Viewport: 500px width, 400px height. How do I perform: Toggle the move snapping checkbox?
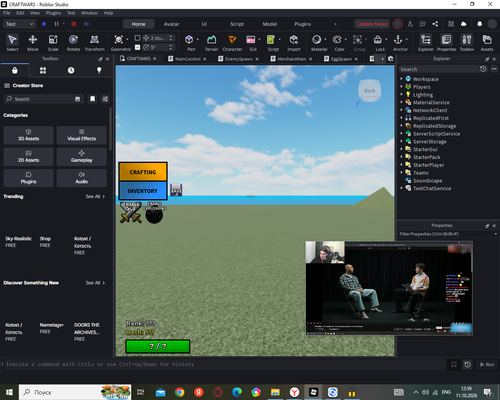point(137,38)
